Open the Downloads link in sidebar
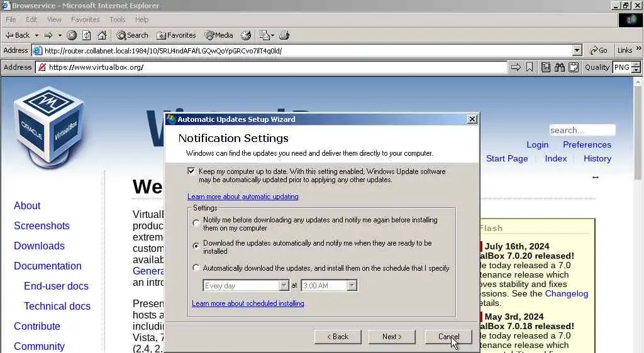 (39, 246)
